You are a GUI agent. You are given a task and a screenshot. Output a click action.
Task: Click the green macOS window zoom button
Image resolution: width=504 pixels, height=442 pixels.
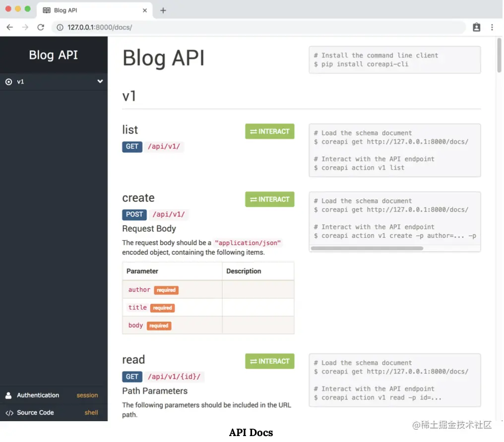[28, 9]
